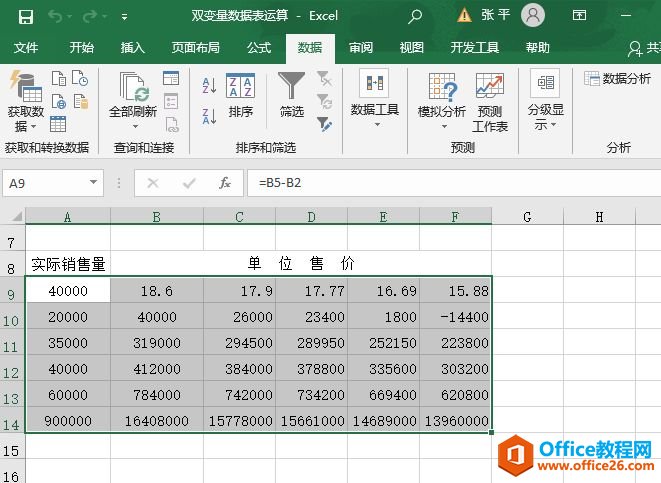Click cell containing 实际销售量
The width and height of the screenshot is (661, 483).
click(x=68, y=264)
